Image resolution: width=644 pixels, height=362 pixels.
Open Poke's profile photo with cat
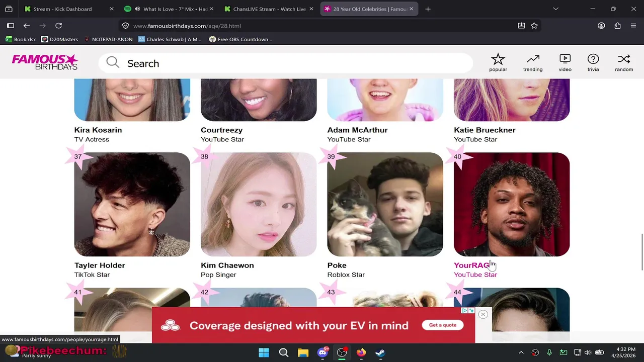385,204
